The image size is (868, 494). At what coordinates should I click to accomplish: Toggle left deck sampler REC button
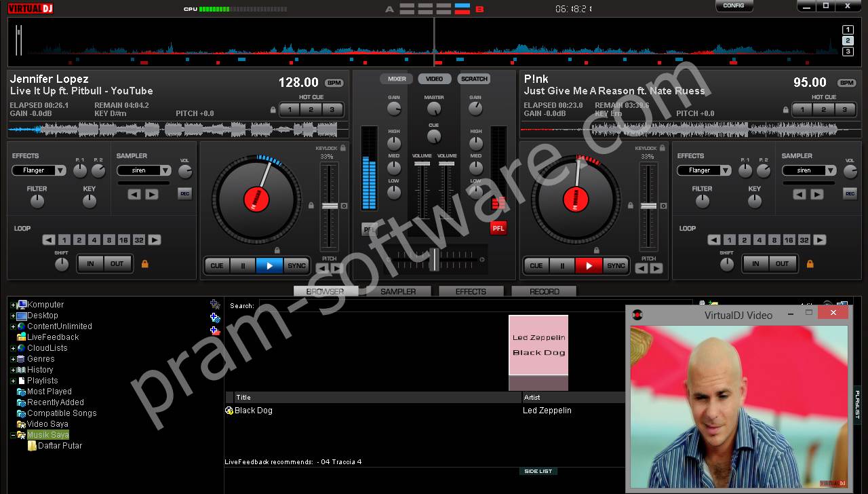pos(184,193)
